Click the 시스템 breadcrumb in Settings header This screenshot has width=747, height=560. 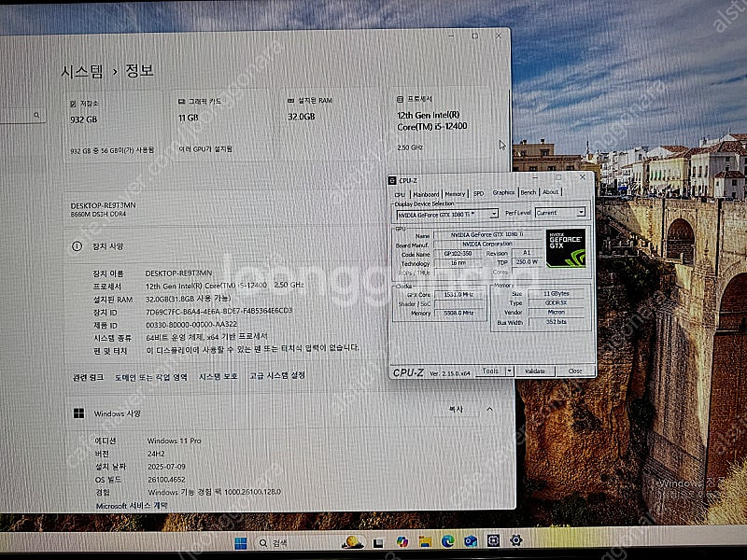tap(81, 72)
